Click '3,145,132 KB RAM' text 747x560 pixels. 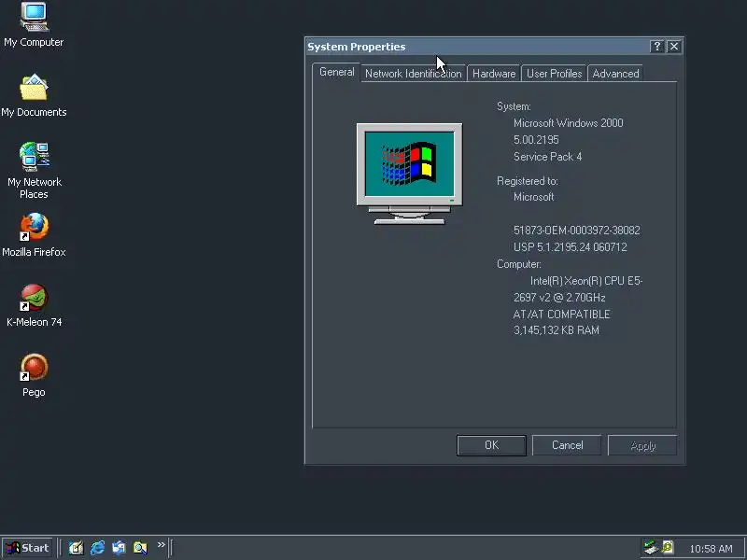(x=557, y=330)
